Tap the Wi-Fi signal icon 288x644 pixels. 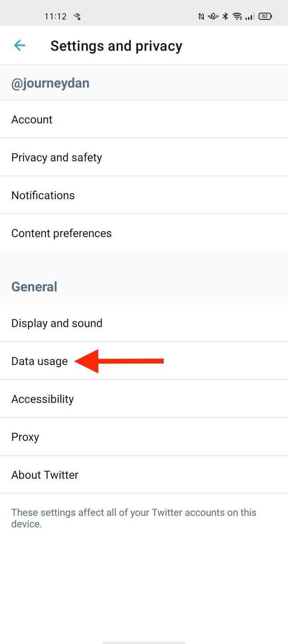[238, 16]
